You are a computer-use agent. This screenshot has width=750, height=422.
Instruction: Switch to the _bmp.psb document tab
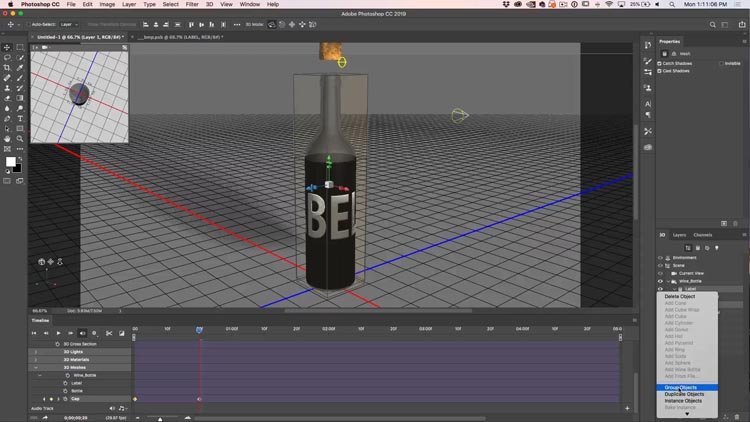tap(180, 37)
